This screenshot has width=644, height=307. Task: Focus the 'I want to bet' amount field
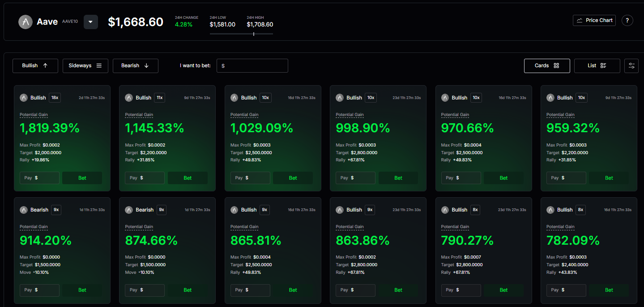pos(252,65)
